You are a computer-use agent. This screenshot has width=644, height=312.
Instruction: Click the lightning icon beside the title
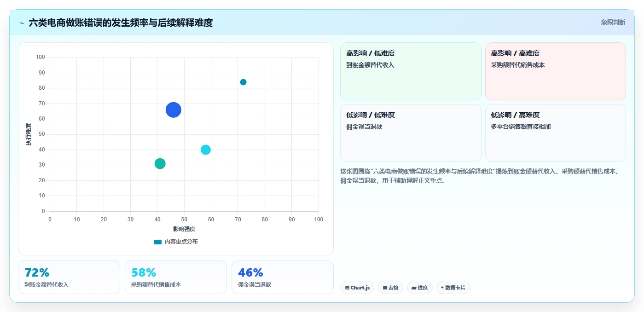22,23
